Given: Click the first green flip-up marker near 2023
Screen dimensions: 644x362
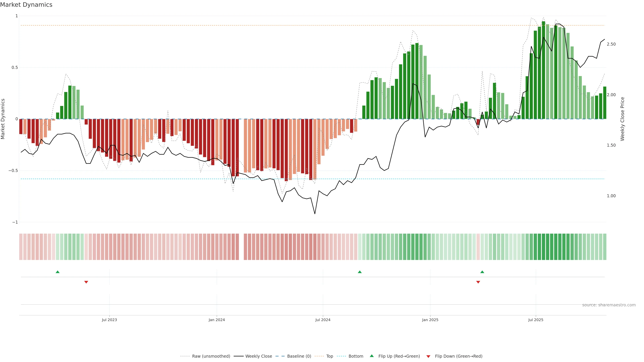Looking at the screenshot, I should (58, 272).
